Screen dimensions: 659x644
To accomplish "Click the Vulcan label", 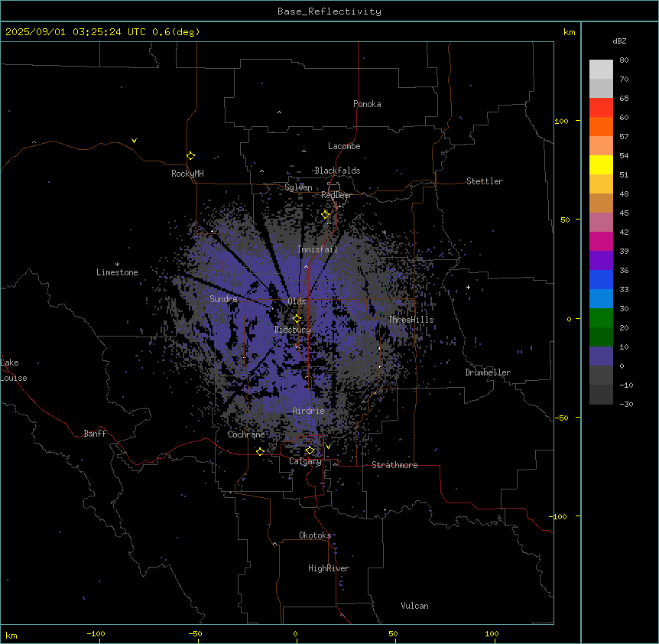I will coord(415,606).
